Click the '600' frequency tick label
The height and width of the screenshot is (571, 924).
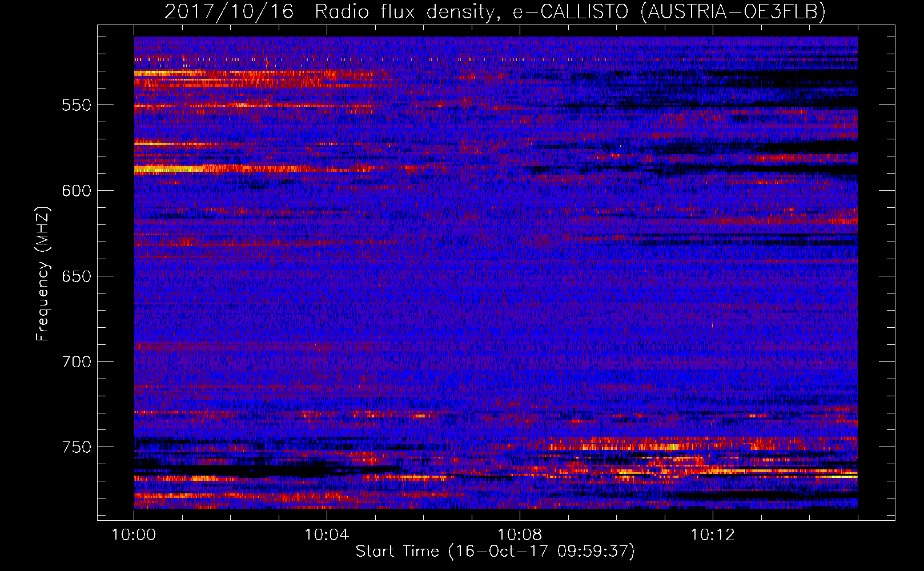(77, 191)
